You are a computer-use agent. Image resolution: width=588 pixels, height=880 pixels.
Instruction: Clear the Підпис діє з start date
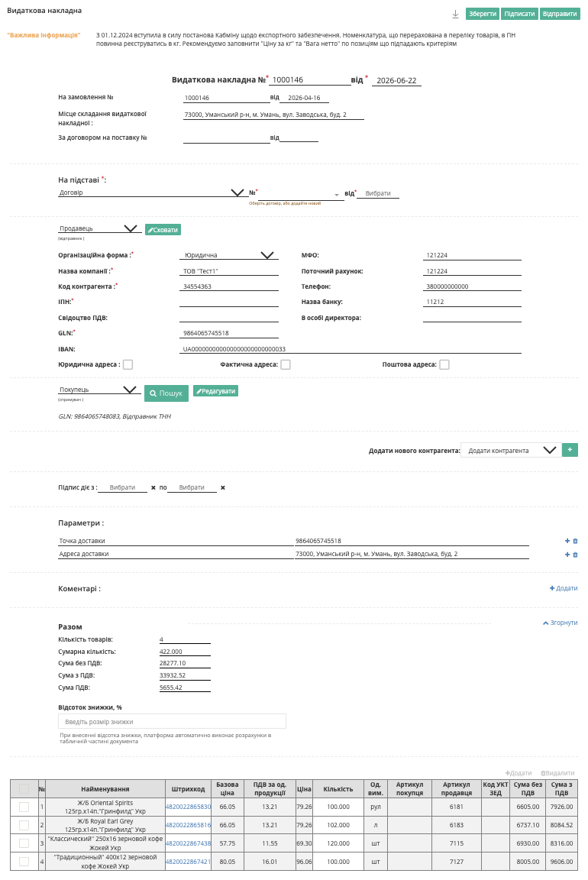coord(153,487)
